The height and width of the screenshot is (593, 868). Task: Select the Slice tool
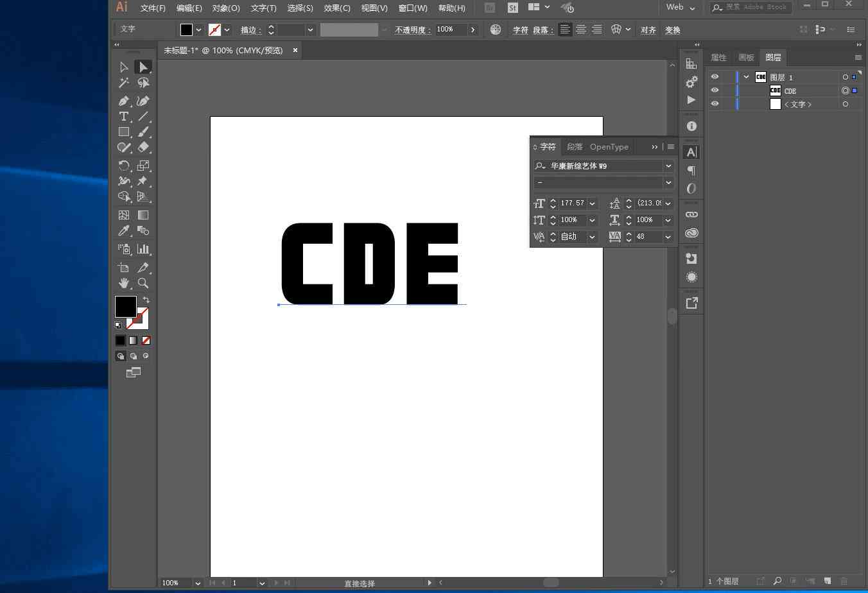pyautogui.click(x=143, y=268)
